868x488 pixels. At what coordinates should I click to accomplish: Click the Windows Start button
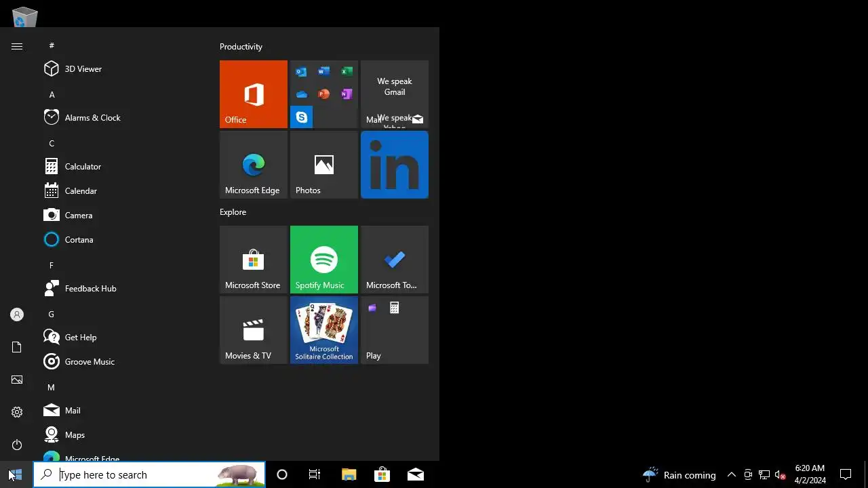pyautogui.click(x=16, y=474)
